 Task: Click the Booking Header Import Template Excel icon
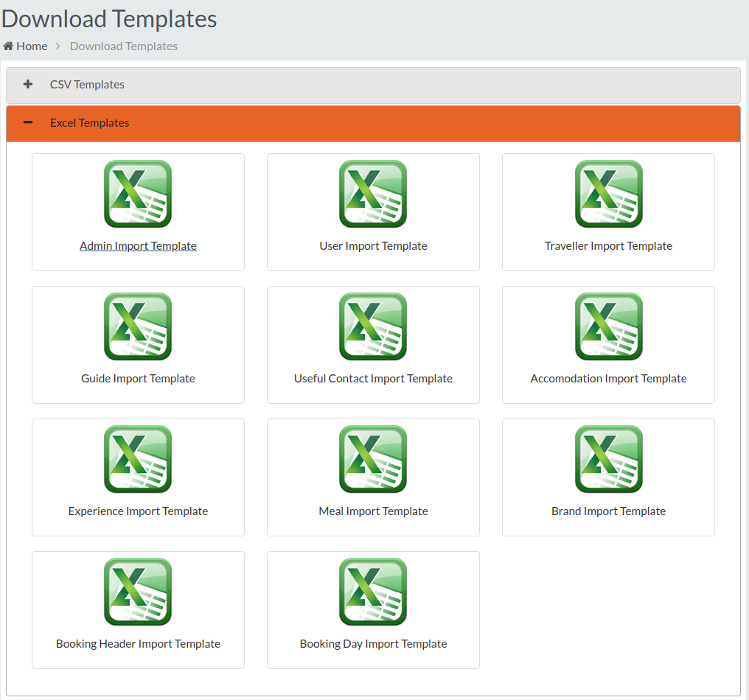tap(138, 592)
